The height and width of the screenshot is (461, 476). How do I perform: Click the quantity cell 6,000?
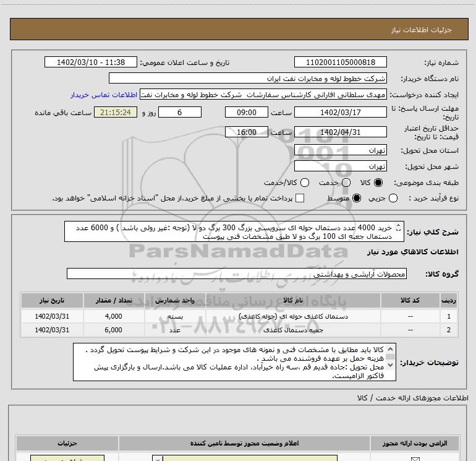point(114,330)
